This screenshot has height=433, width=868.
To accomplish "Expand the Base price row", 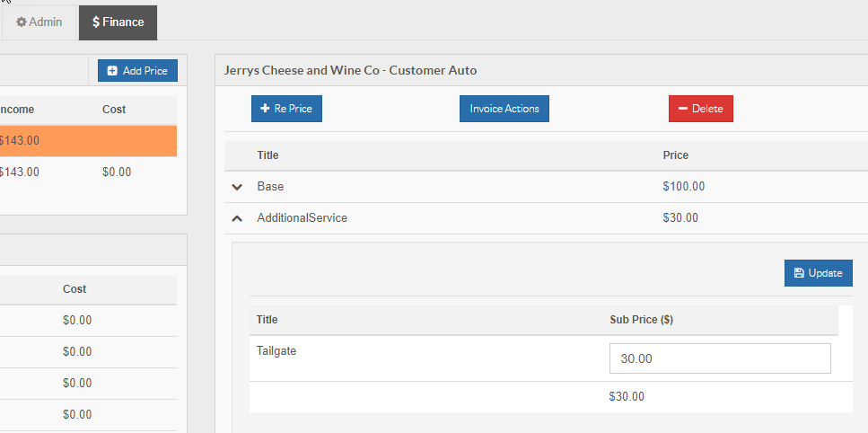I will [238, 187].
